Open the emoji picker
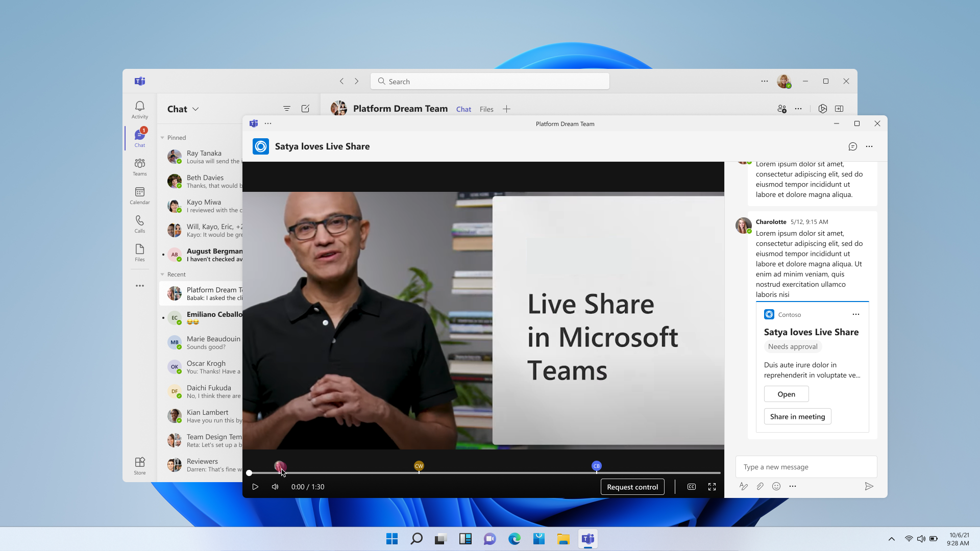Image resolution: width=980 pixels, height=551 pixels. pos(776,486)
